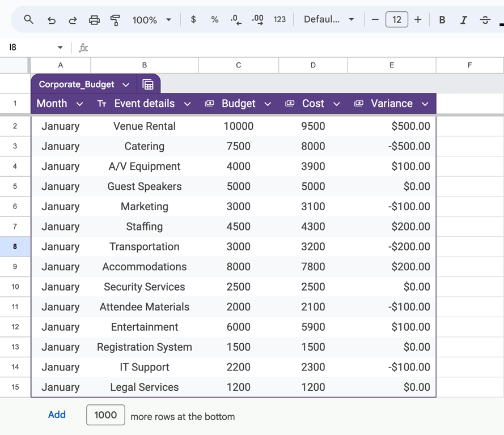Open Budget column dropdown arrow
Viewport: 504px width, 435px height.
pyautogui.click(x=268, y=104)
